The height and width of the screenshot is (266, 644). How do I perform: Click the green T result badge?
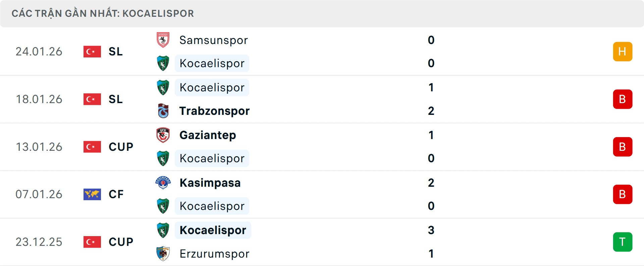(623, 242)
